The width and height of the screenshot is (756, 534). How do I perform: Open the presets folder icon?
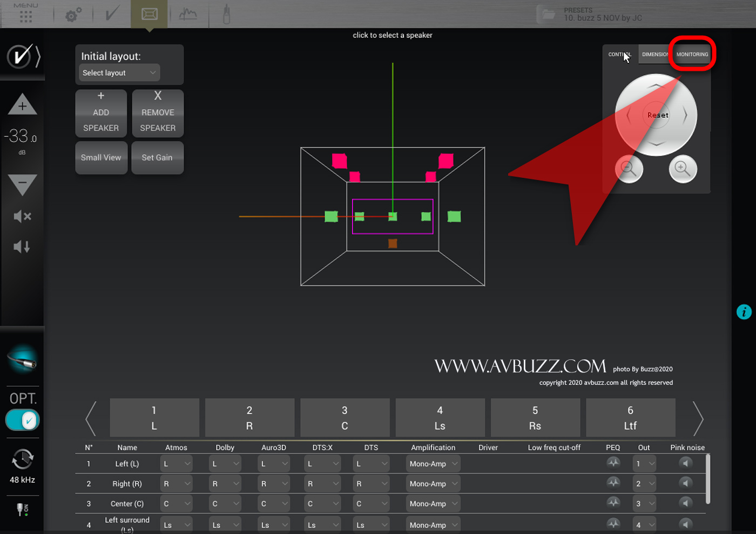click(548, 15)
